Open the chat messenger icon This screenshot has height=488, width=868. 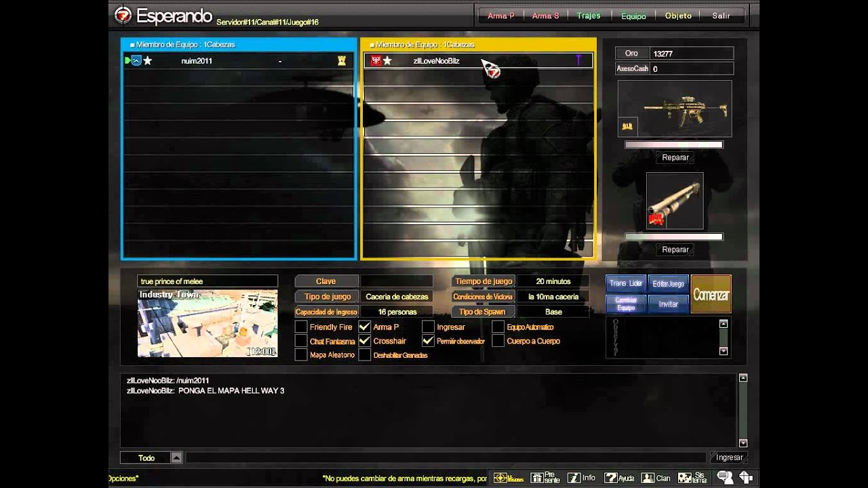(x=725, y=478)
